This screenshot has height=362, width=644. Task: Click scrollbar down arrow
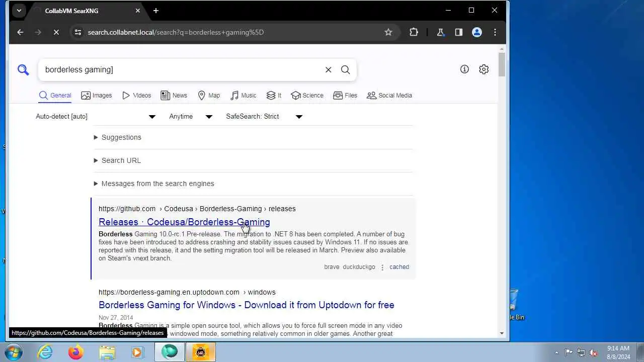click(x=502, y=333)
